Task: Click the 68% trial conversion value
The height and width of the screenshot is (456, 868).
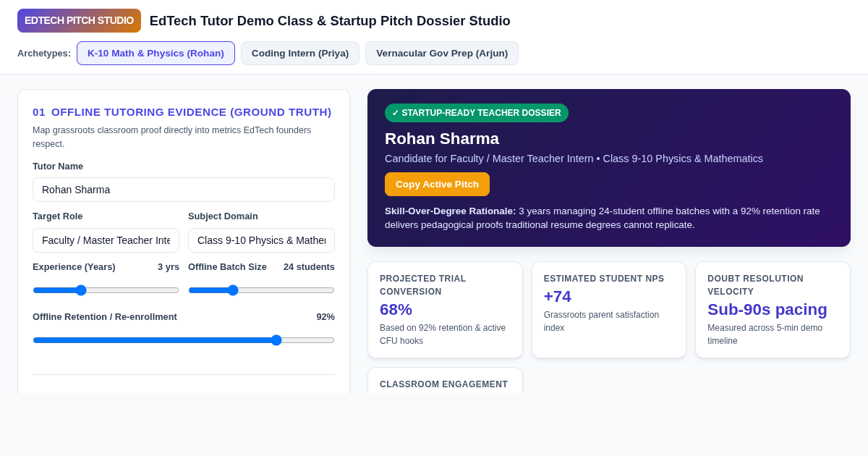Action: click(396, 309)
